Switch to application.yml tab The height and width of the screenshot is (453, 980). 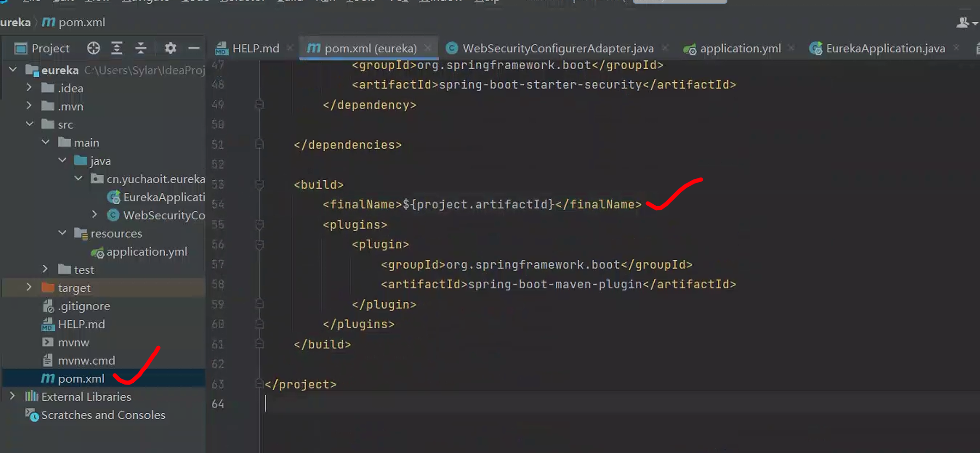(x=739, y=48)
